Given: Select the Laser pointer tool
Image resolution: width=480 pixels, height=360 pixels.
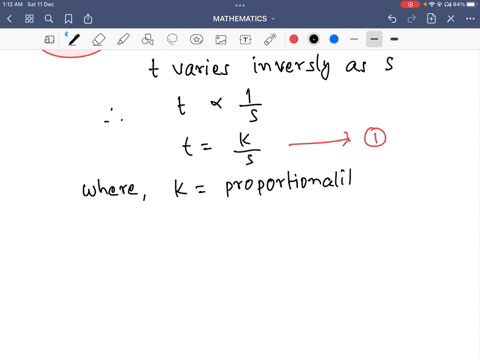Looking at the screenshot, I should [270, 39].
